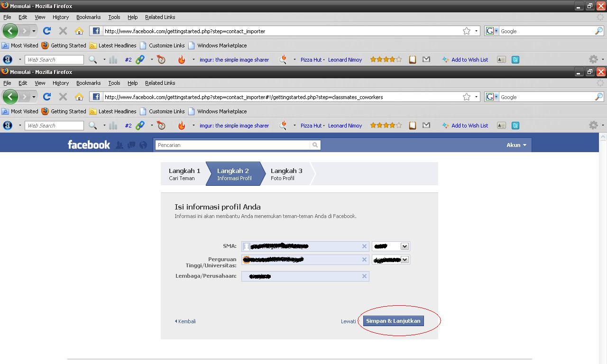Click the green chain link icon, front window
The image size is (607, 364).
point(140,126)
